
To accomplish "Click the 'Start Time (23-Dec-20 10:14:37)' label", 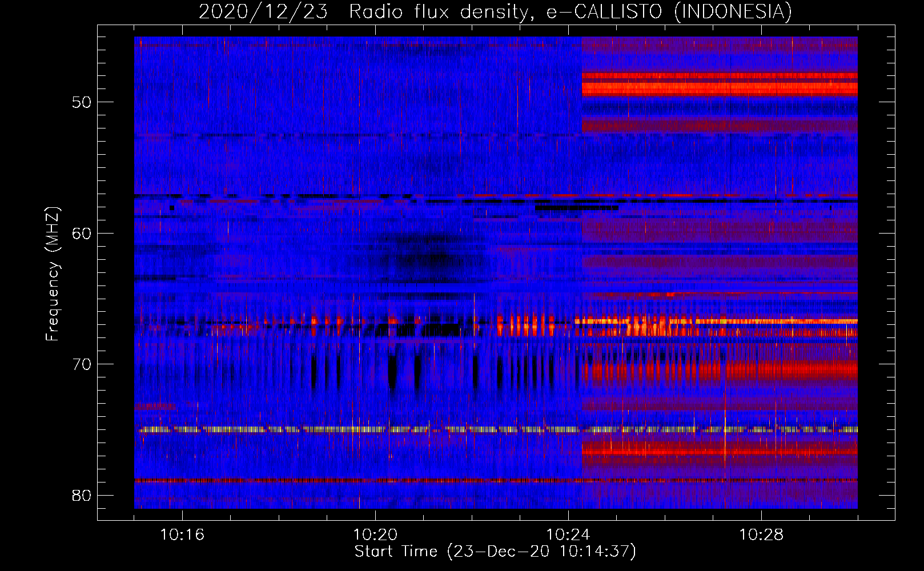I will point(495,552).
